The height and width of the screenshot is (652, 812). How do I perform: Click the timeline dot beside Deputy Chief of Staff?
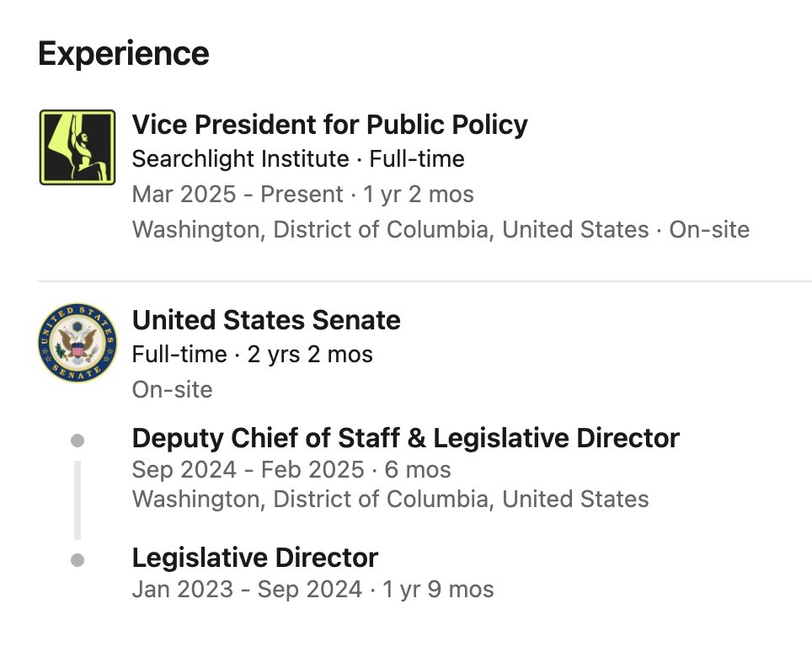[77, 441]
